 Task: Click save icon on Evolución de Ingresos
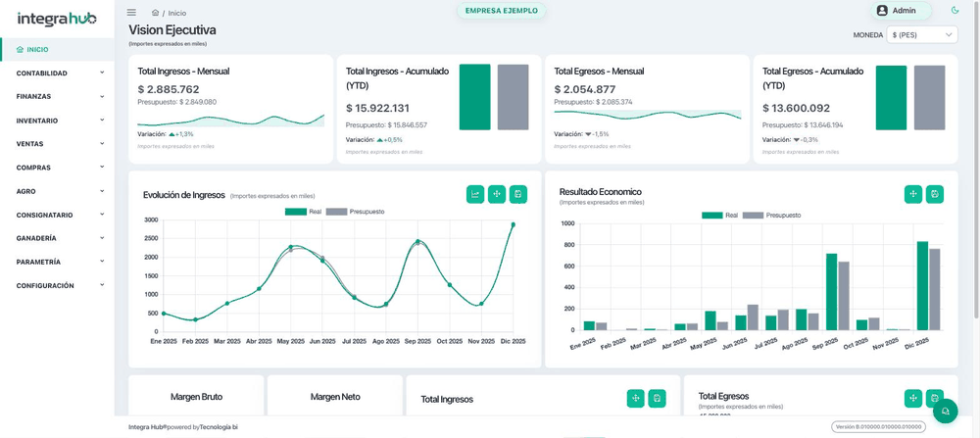518,194
